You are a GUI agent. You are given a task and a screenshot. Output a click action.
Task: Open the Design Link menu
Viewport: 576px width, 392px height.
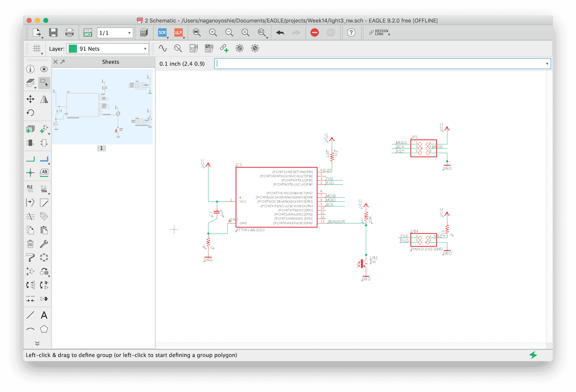380,32
